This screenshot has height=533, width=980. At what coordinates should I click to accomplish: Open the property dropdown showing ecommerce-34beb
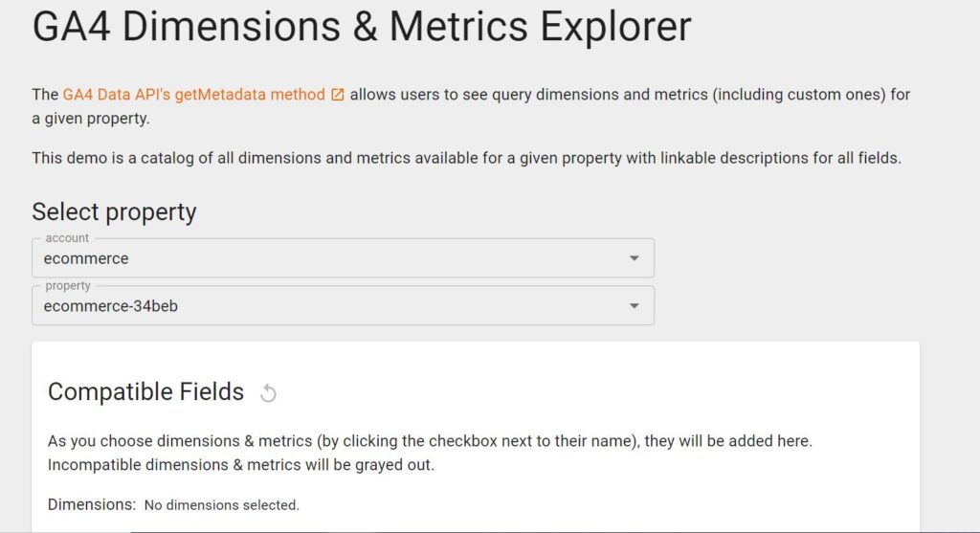click(x=344, y=306)
